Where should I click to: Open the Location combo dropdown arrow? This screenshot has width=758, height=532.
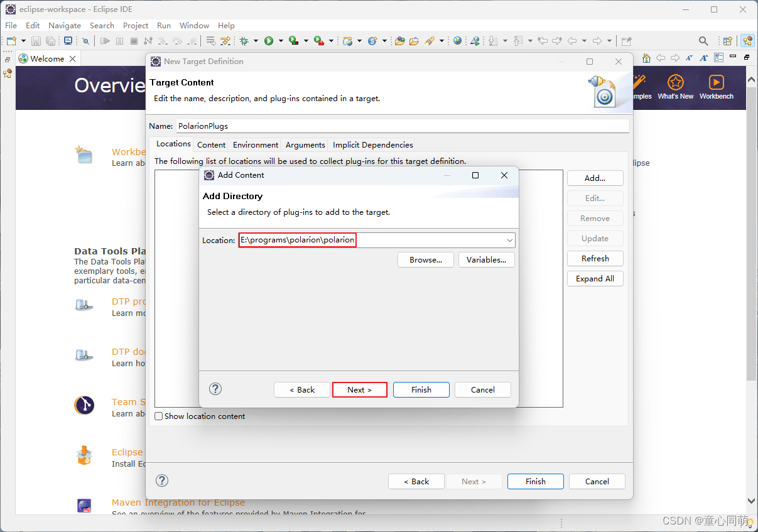(509, 240)
